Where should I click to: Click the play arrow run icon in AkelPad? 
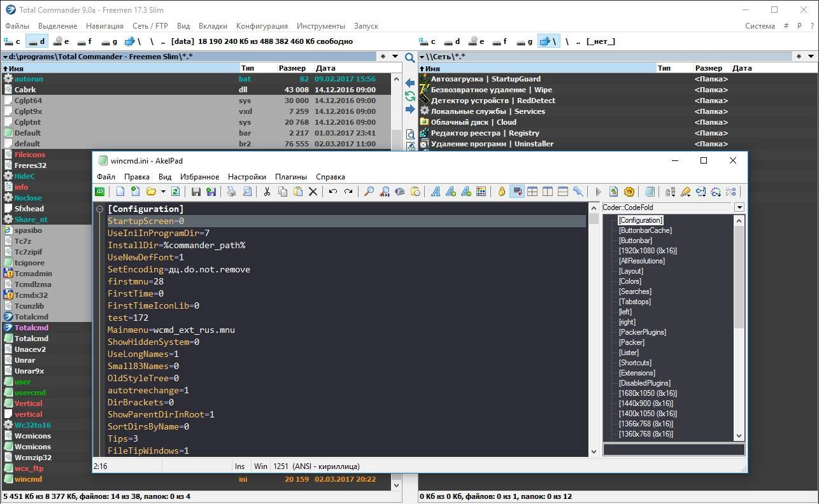[x=598, y=192]
